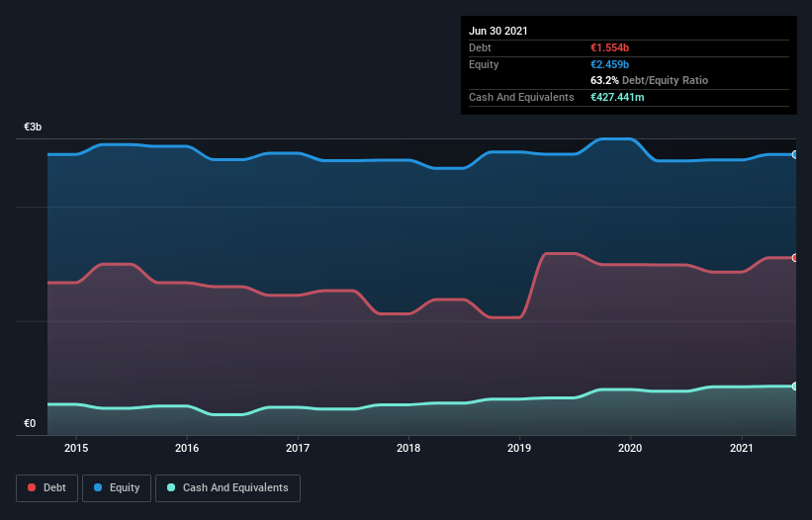Click the 63.2% Debt/Equity Ratio text
812x520 pixels.
coord(649,80)
